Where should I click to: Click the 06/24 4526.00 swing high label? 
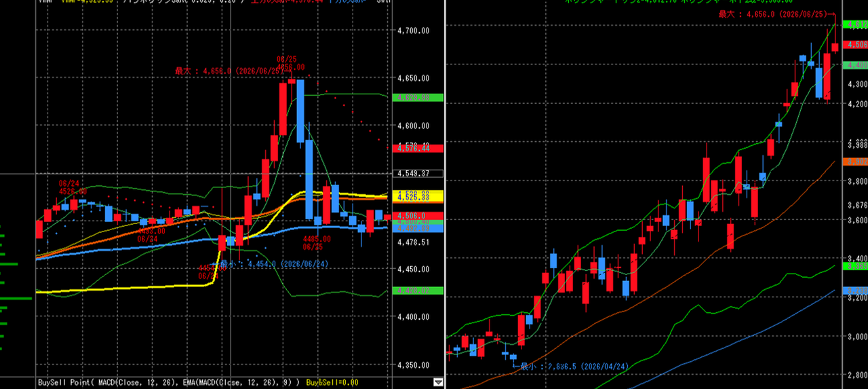(x=73, y=187)
